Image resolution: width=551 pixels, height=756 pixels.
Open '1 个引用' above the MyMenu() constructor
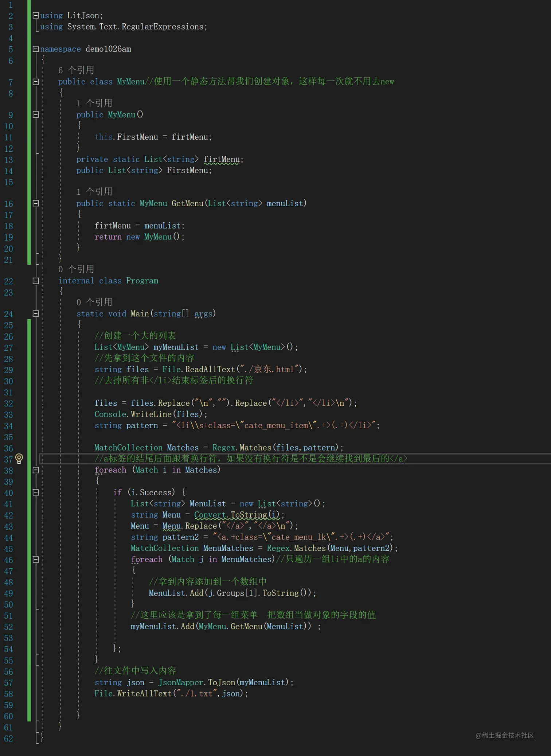coord(94,103)
